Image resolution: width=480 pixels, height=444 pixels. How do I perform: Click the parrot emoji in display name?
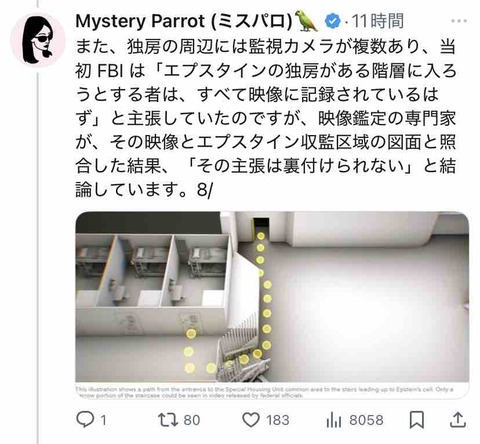pos(306,21)
